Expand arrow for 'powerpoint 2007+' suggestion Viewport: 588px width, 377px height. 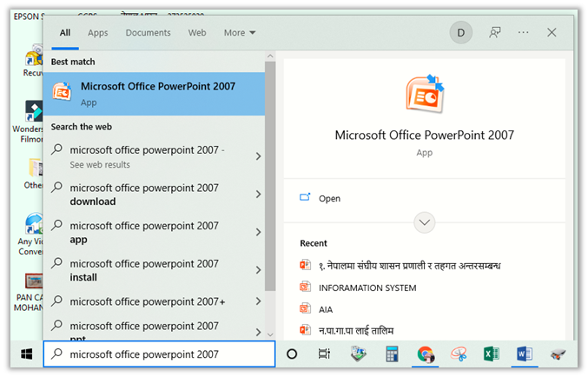click(258, 301)
